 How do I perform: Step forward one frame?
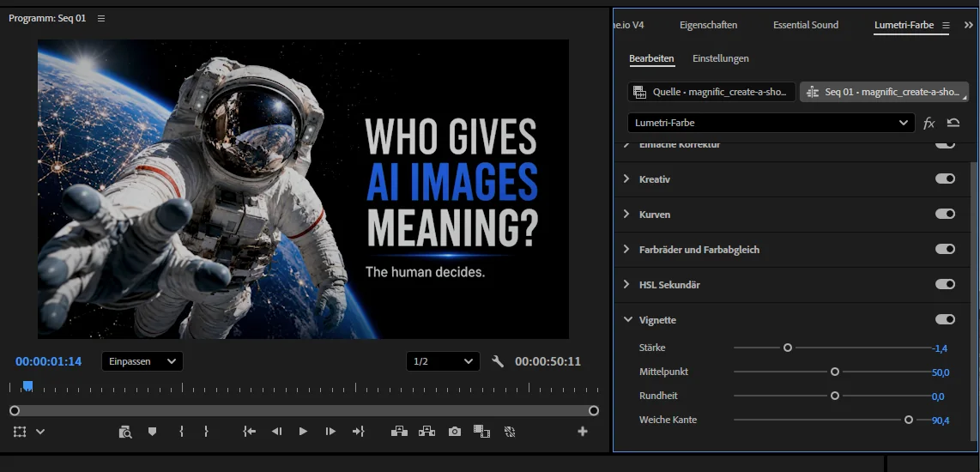click(330, 432)
